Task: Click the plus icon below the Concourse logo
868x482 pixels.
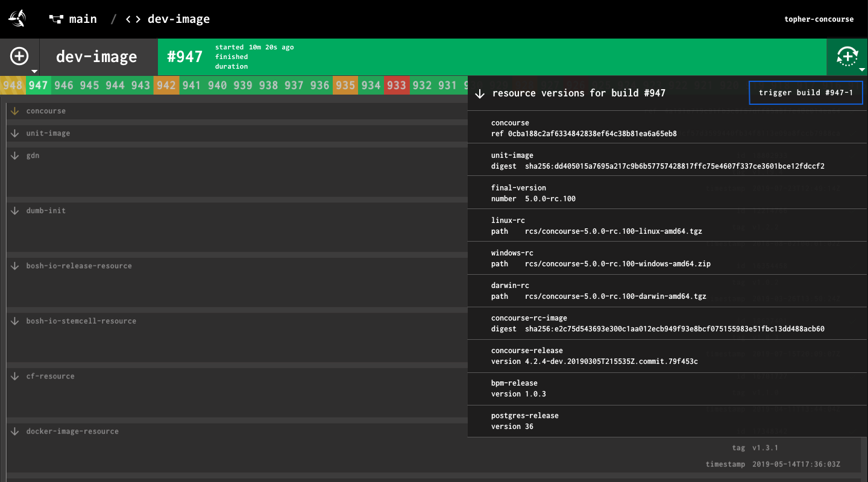Action: pos(20,56)
